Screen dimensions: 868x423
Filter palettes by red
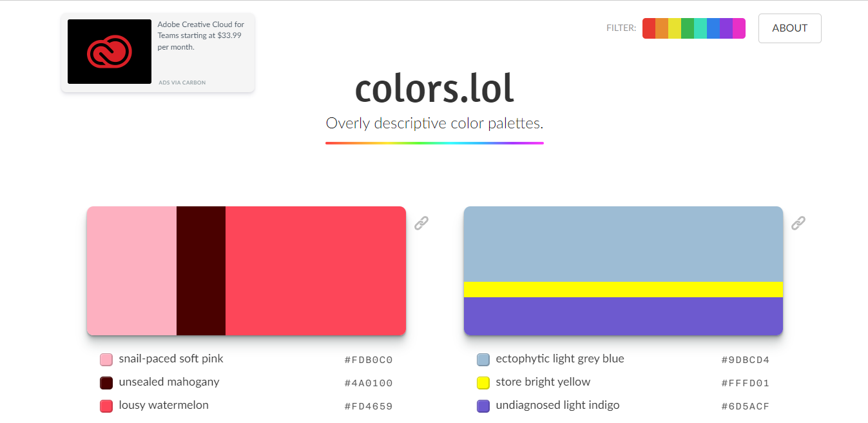(649, 28)
